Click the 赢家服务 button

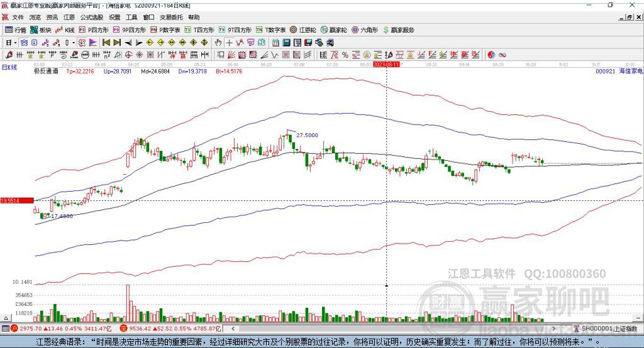398,30
